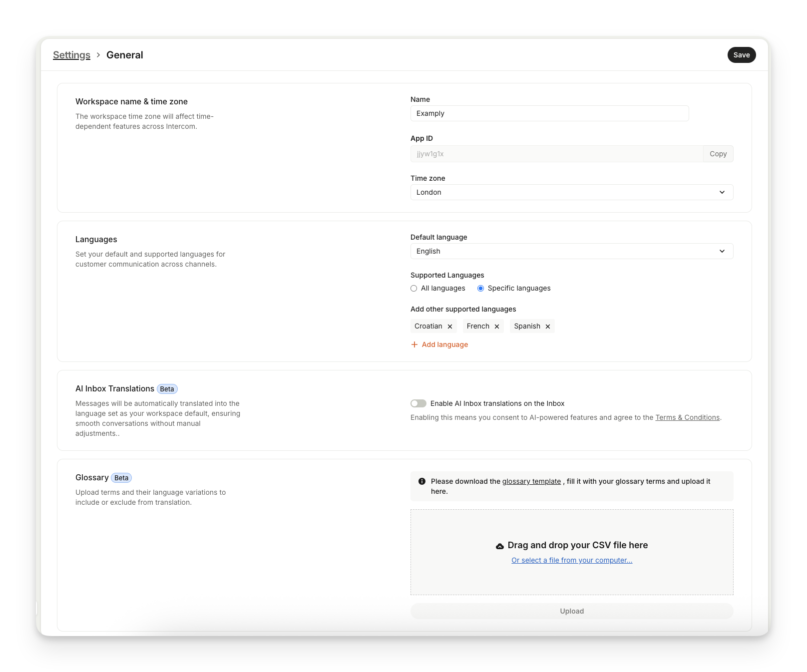Screen dimensions: 807x672
Task: Click the workspace Name input field
Action: point(549,113)
